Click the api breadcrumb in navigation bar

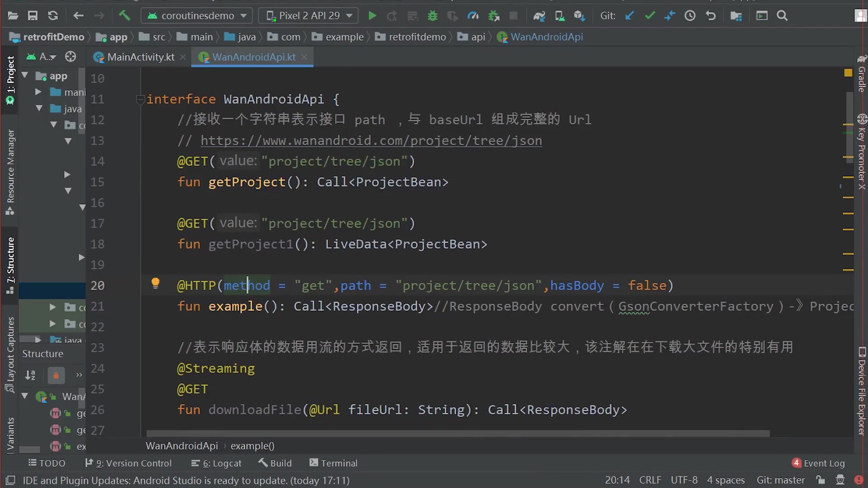coord(476,37)
